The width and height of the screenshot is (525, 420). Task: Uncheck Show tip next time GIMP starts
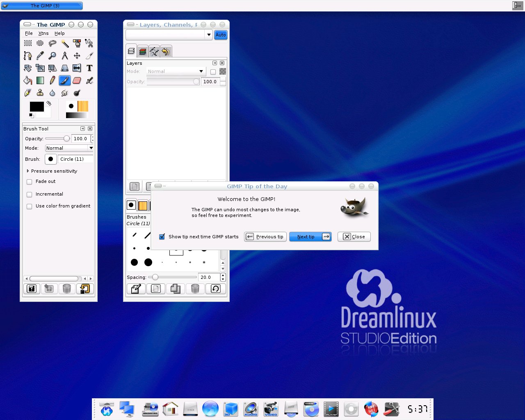pyautogui.click(x=162, y=237)
